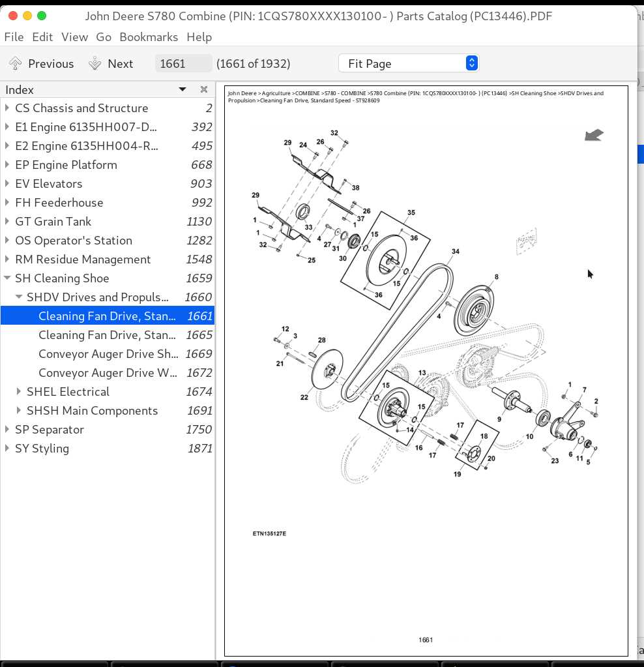Open the Index panel selector dropdown arrow

coord(183,89)
